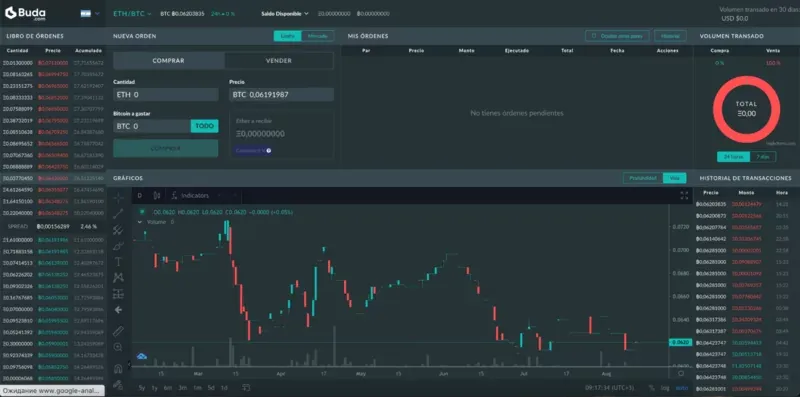Set chart range to 1d
Screen dimensions: 800x397
[224, 388]
